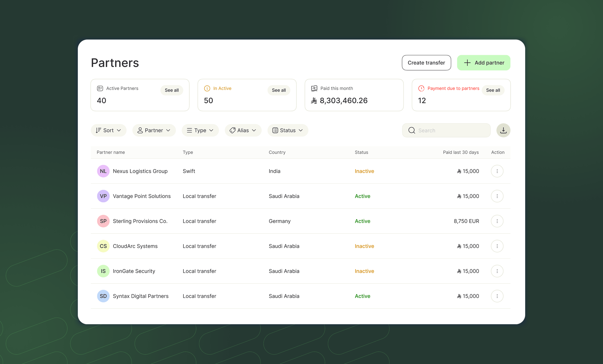The image size is (603, 364).
Task: Open the Partner filter dropdown
Action: click(154, 130)
